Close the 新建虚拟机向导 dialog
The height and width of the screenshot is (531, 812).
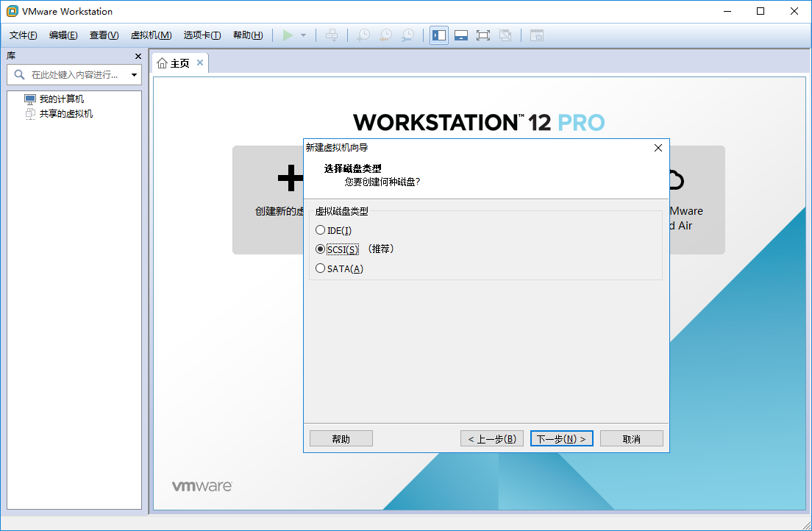(658, 148)
